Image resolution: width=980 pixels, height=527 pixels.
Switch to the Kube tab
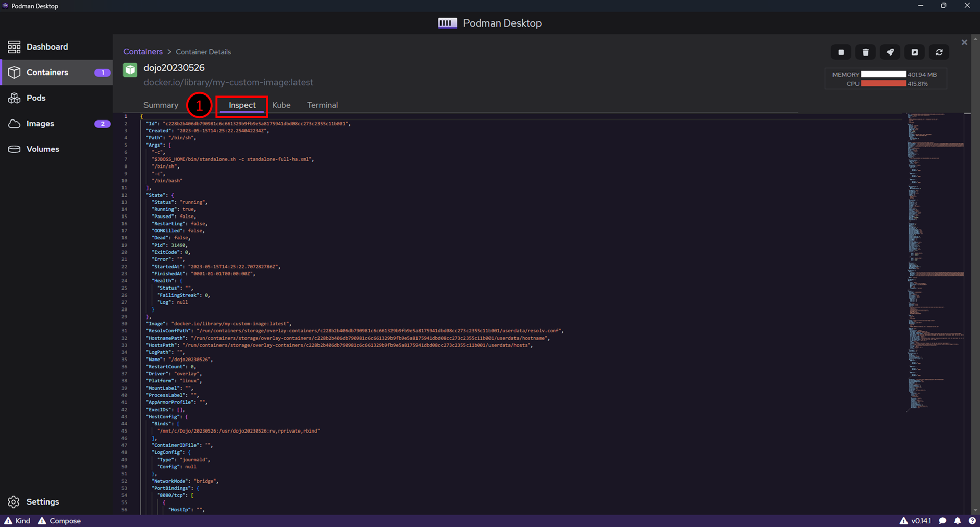(281, 105)
